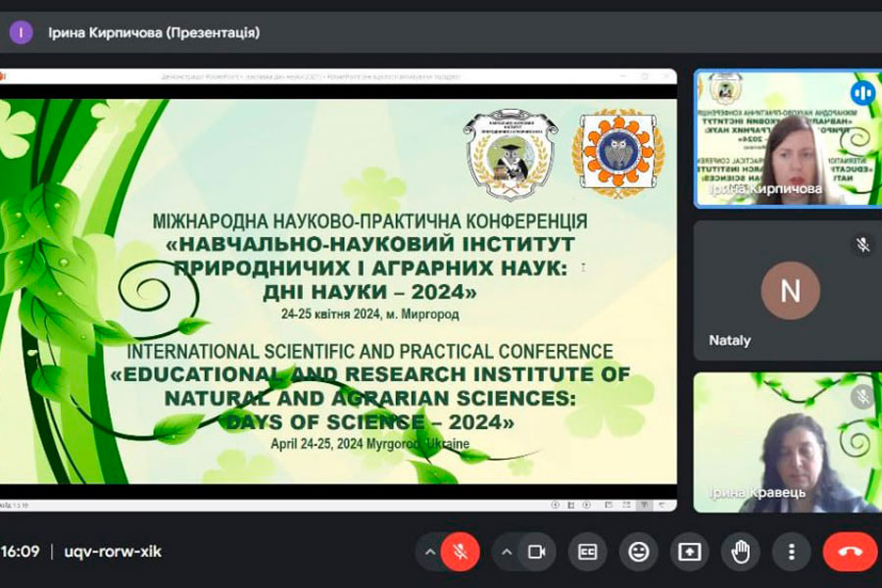The width and height of the screenshot is (882, 588).
Task: Raise your hand in the meeting
Action: click(x=741, y=552)
